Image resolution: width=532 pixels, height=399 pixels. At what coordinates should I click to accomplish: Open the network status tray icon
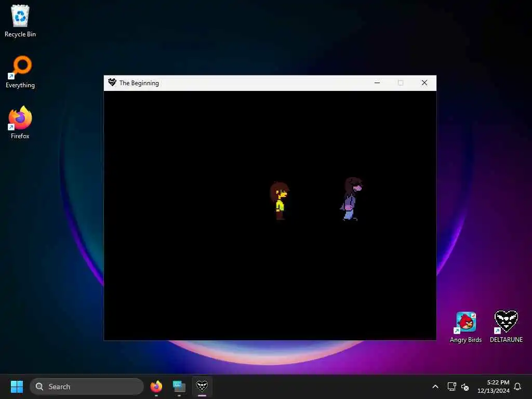click(451, 387)
